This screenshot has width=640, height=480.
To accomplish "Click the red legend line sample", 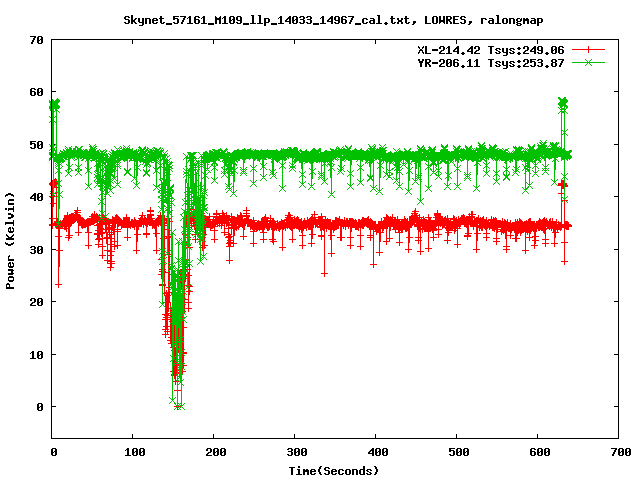I will pyautogui.click(x=588, y=50).
